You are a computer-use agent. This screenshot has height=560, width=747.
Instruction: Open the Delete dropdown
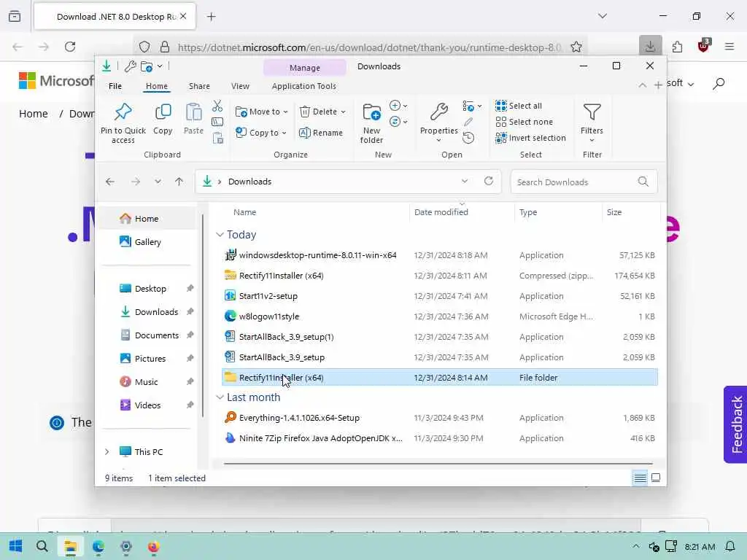pyautogui.click(x=322, y=112)
